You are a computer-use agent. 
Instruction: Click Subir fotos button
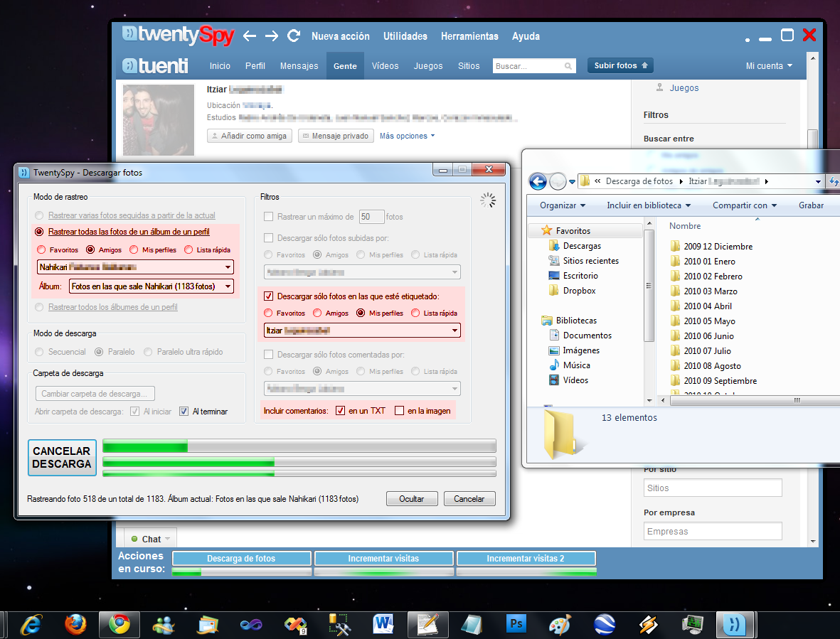click(x=620, y=65)
